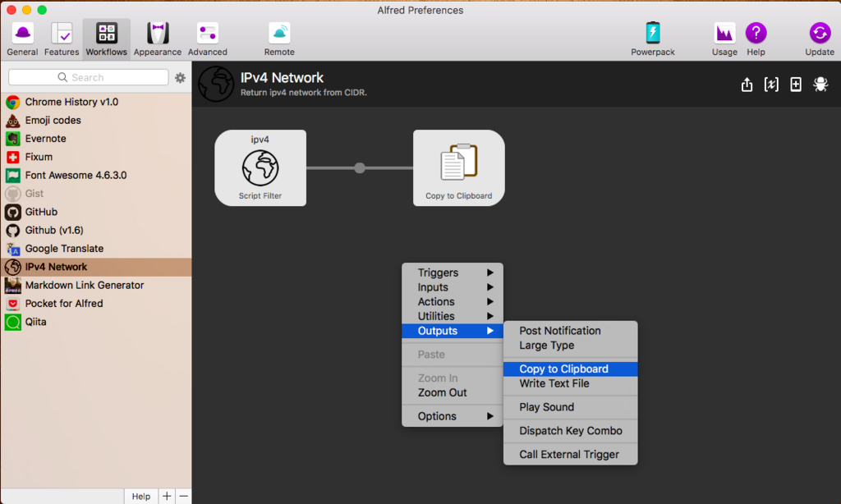Image resolution: width=841 pixels, height=504 pixels.
Task: Expand the Triggers submenu
Action: coord(453,273)
